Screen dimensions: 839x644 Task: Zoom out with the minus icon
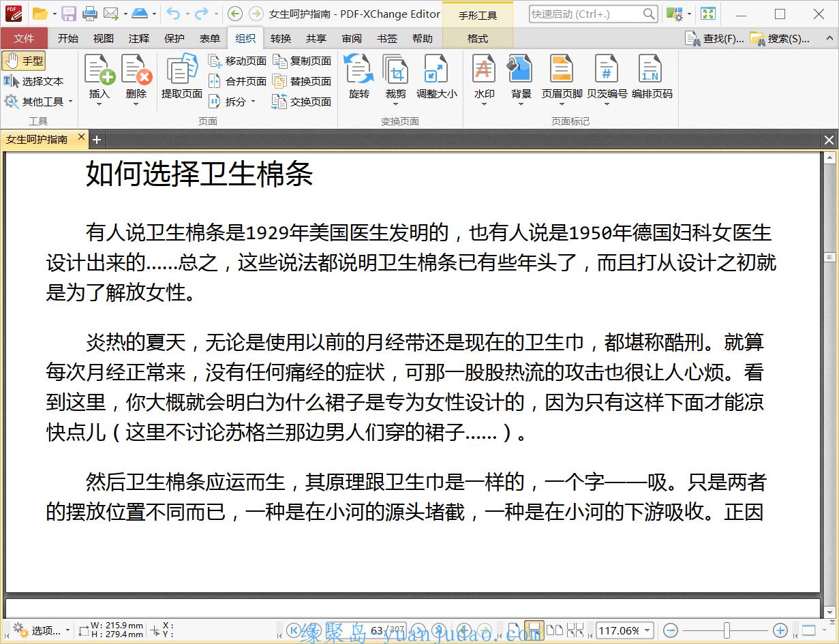coord(671,630)
